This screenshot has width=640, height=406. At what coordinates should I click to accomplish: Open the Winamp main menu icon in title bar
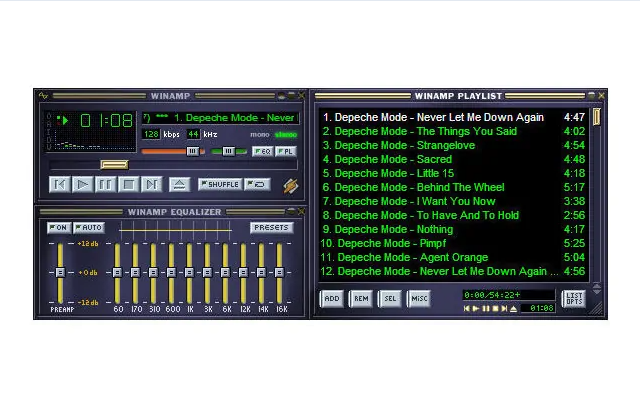[43, 96]
